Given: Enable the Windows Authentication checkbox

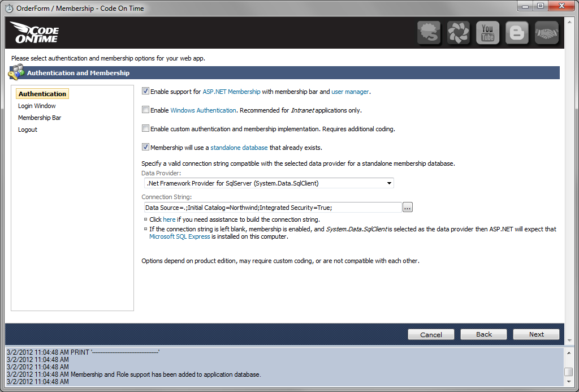Looking at the screenshot, I should coord(145,110).
